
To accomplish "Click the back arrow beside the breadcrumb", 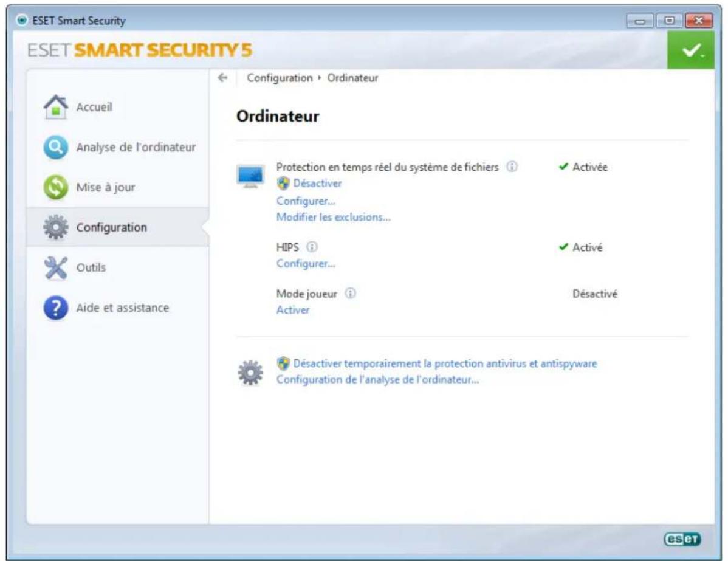I will pyautogui.click(x=223, y=78).
